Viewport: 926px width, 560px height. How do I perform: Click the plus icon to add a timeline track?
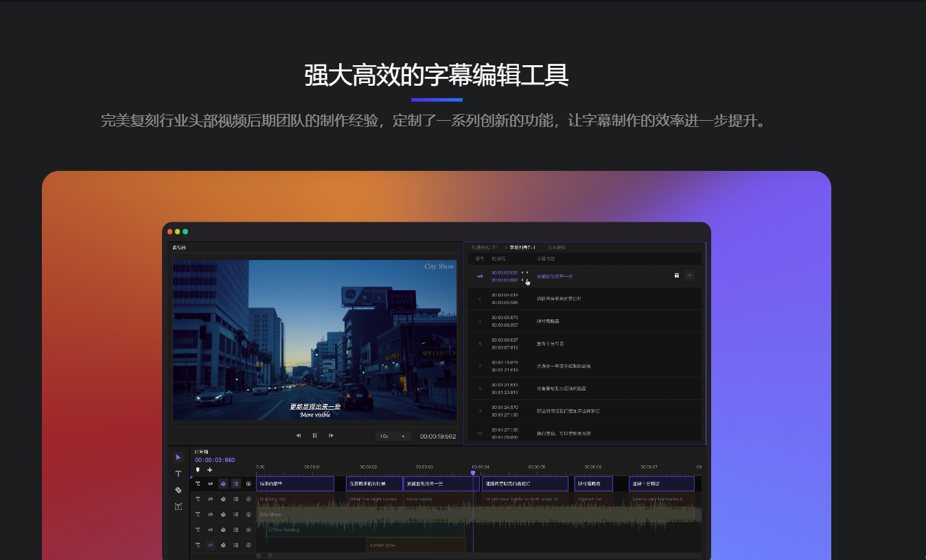click(x=209, y=470)
